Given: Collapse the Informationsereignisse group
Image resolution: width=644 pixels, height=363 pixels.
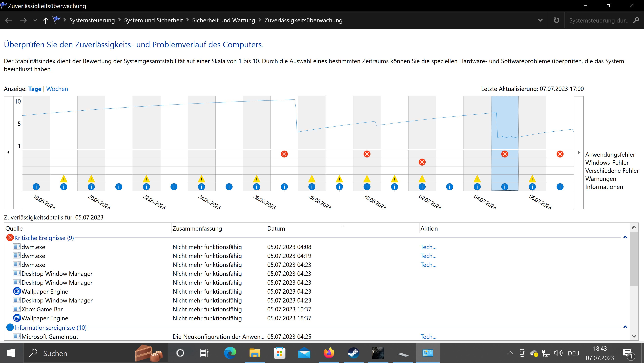Looking at the screenshot, I should 625,327.
